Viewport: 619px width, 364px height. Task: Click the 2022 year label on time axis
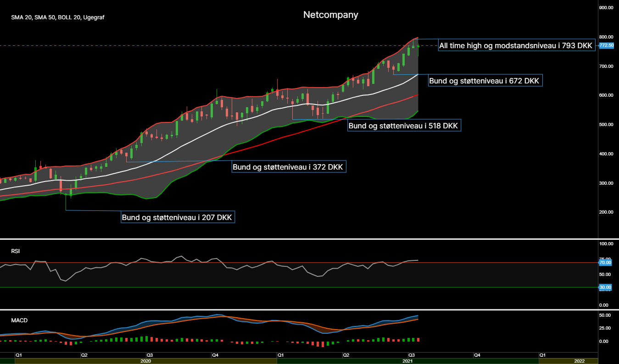click(x=580, y=361)
